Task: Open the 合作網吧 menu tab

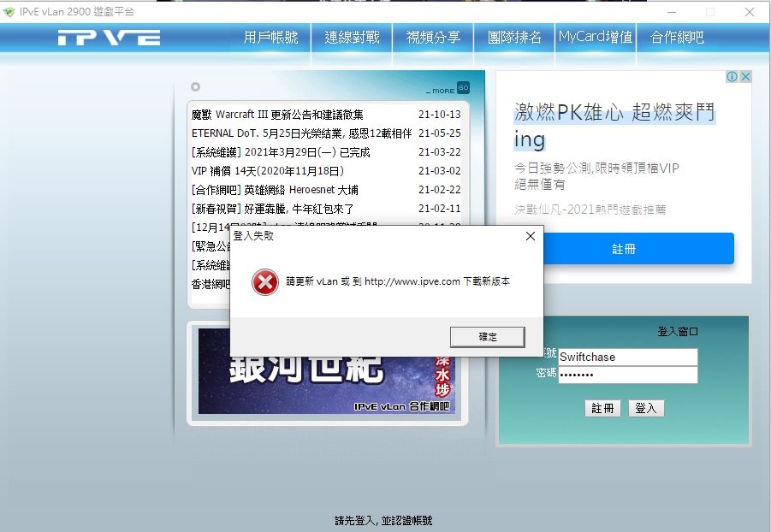Action: point(677,38)
